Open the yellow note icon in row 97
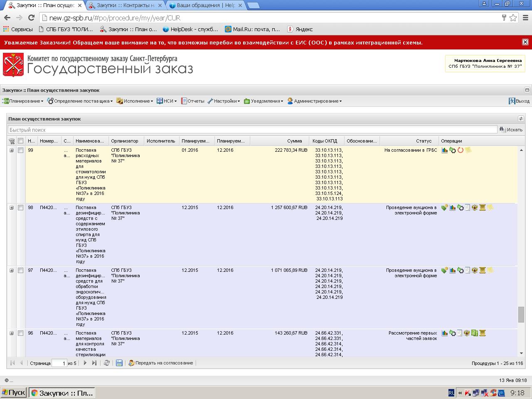Image resolution: width=532 pixels, height=399 pixels. click(x=490, y=270)
